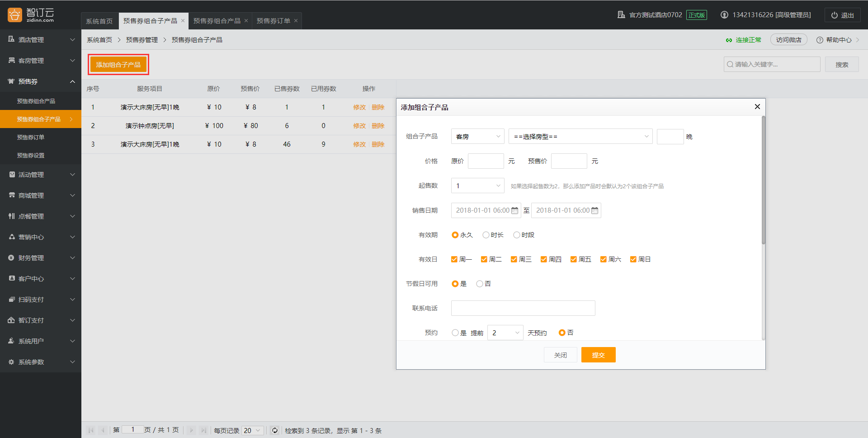Viewport: 868px width, 438px height.
Task: Click the 系统参数 gear icon
Action: click(11, 362)
